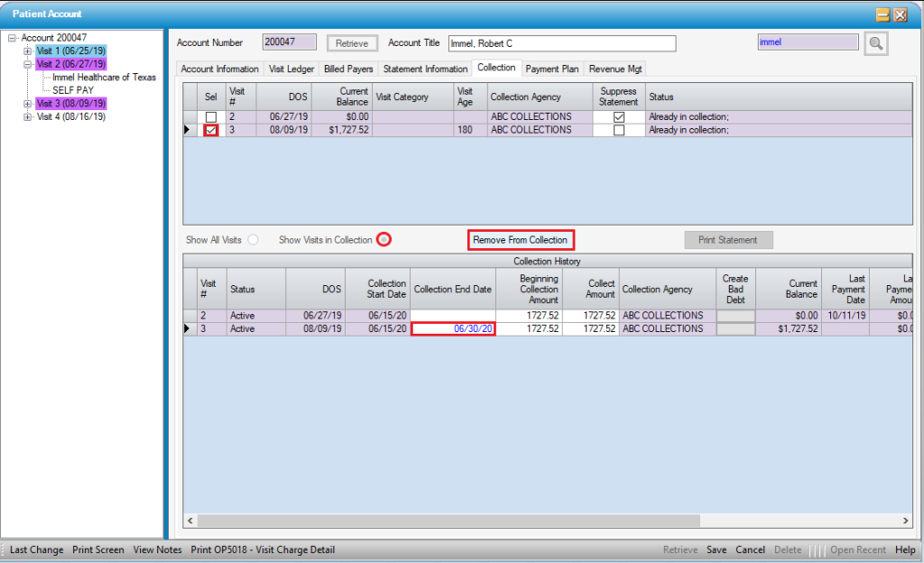Expand Visit 3 (08/09/19) tree node

click(x=28, y=104)
